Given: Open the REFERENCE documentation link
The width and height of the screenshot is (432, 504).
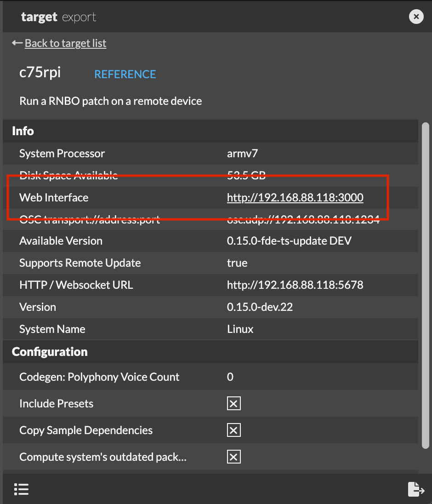Looking at the screenshot, I should pos(125,74).
